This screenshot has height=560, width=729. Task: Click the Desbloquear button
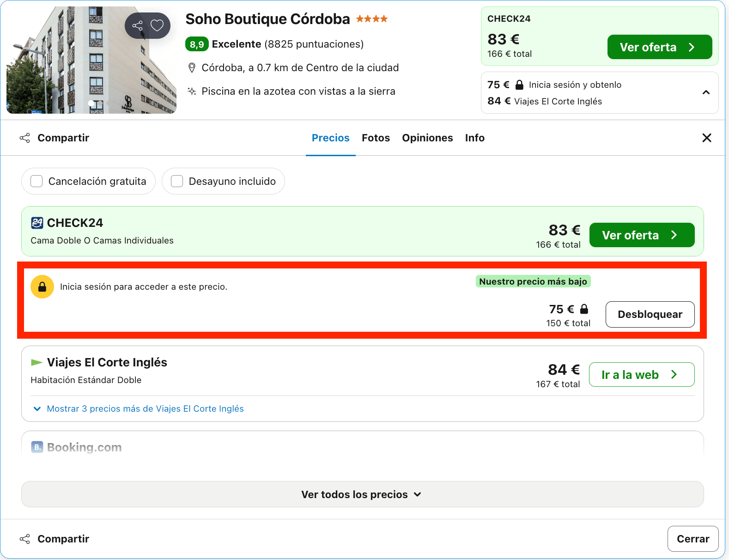650,315
